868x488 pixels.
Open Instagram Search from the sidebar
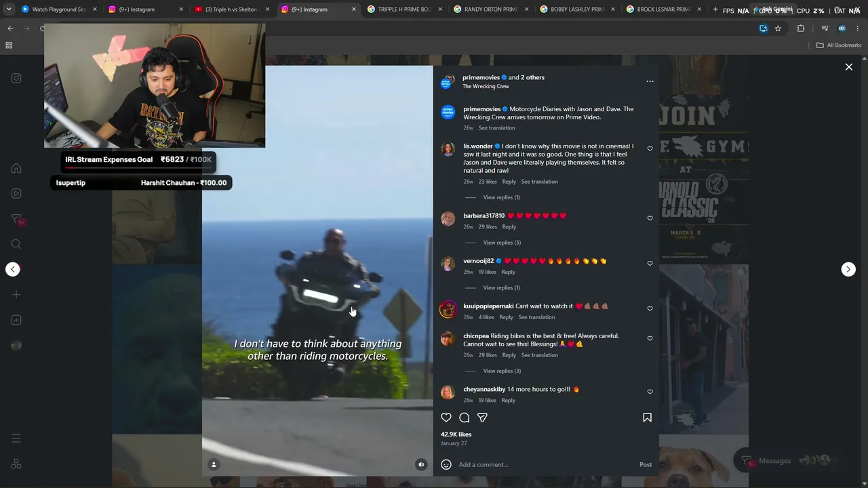[x=16, y=244]
